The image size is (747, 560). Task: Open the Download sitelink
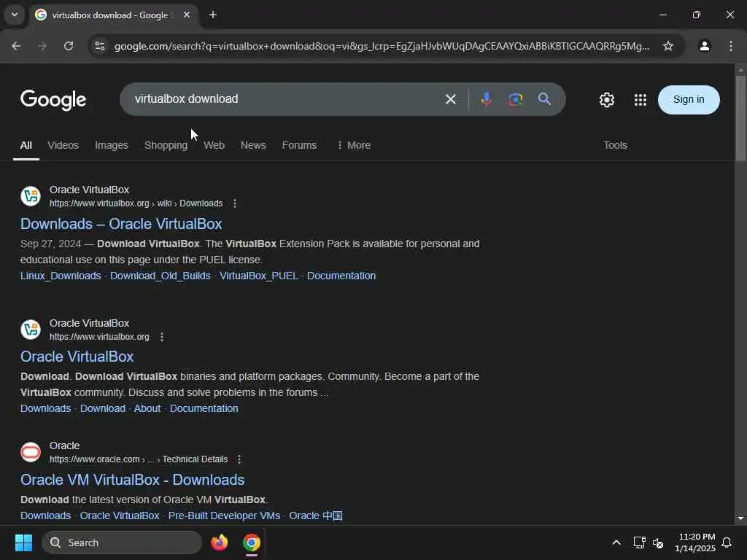pos(102,408)
